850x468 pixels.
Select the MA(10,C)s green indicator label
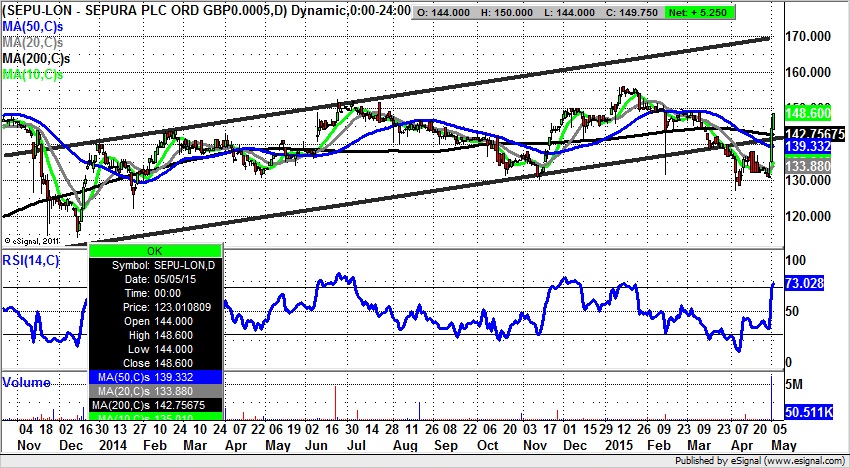(x=34, y=74)
